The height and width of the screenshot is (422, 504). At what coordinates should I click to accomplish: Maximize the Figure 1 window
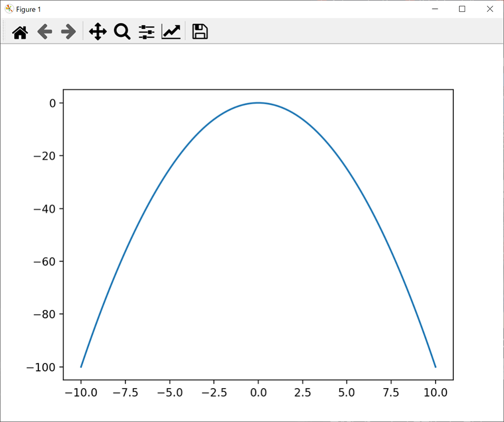(x=462, y=9)
